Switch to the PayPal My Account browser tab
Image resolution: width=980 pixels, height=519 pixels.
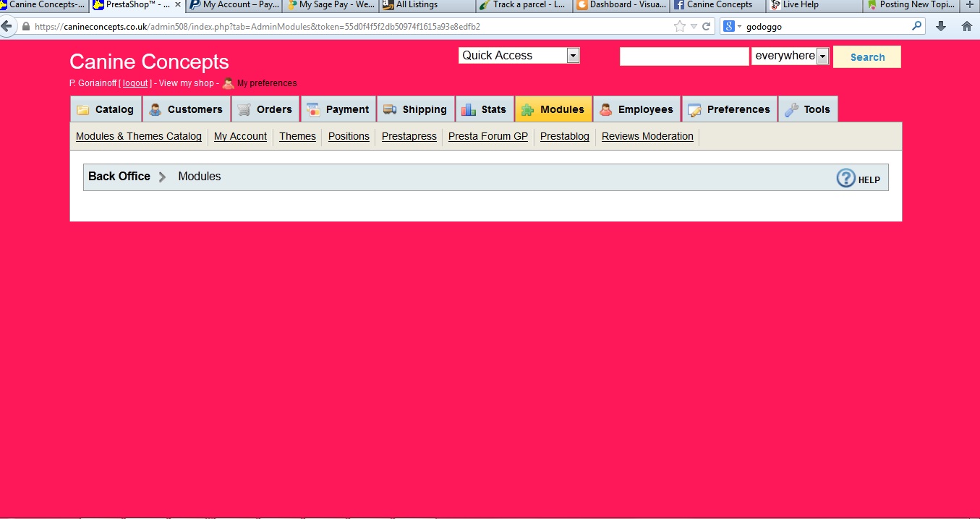click(x=234, y=5)
